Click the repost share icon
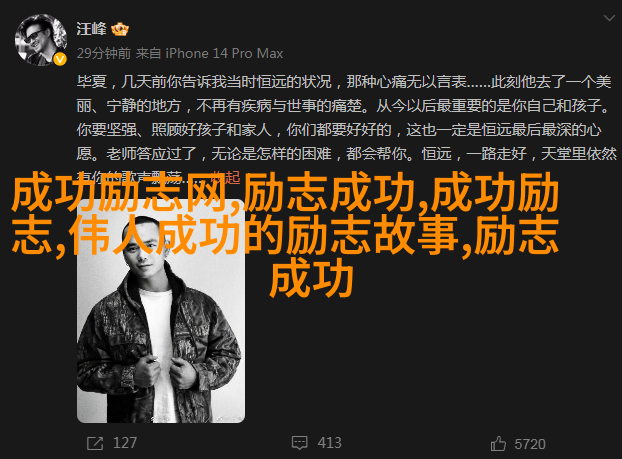 [95, 443]
